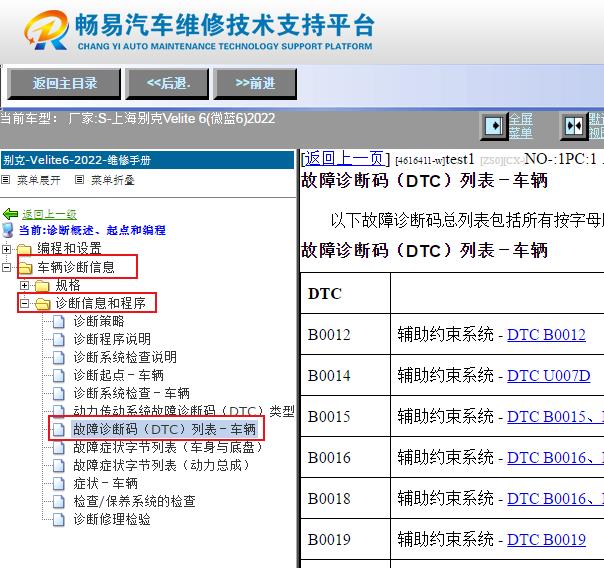Open the link in the B0018 row

555,499
